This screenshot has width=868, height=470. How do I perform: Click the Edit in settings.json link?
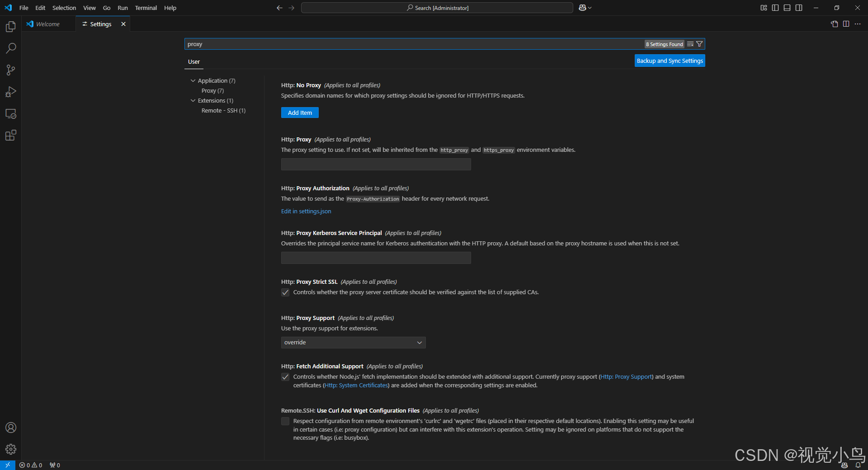coord(306,211)
